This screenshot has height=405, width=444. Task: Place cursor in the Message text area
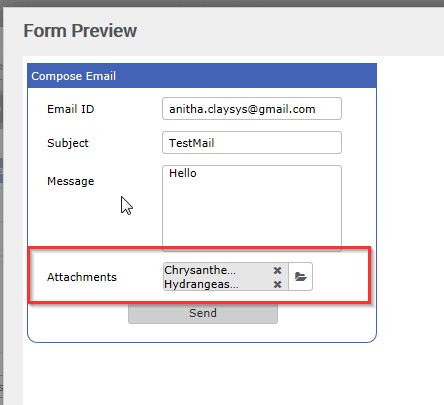tap(252, 208)
